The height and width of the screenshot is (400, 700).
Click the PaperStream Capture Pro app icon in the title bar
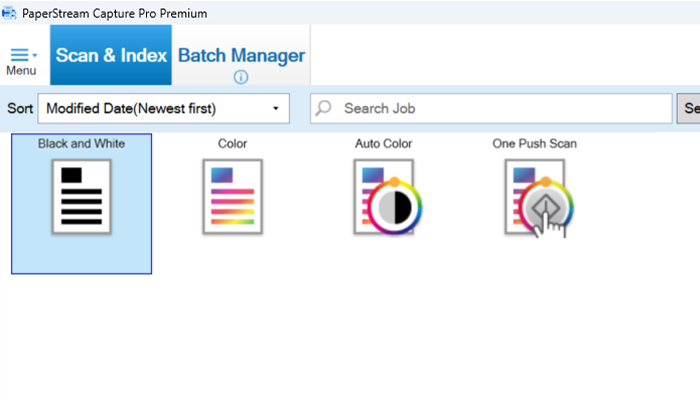(x=9, y=13)
